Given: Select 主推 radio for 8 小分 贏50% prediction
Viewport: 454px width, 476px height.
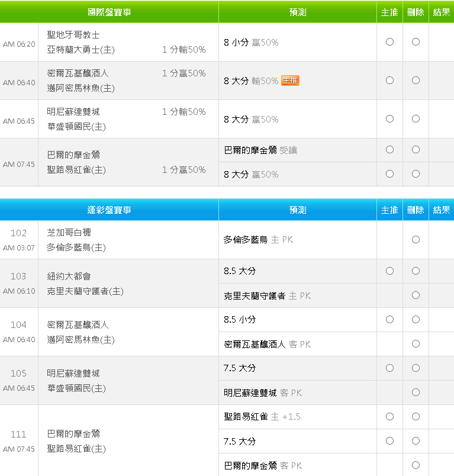Looking at the screenshot, I should [x=389, y=42].
